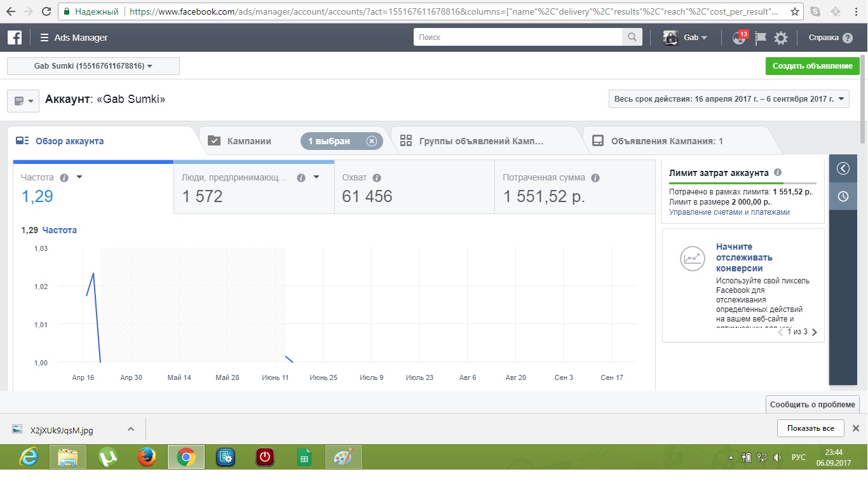Switch the РУС keyboard language indicator
This screenshot has height=488, width=868.
tap(798, 457)
